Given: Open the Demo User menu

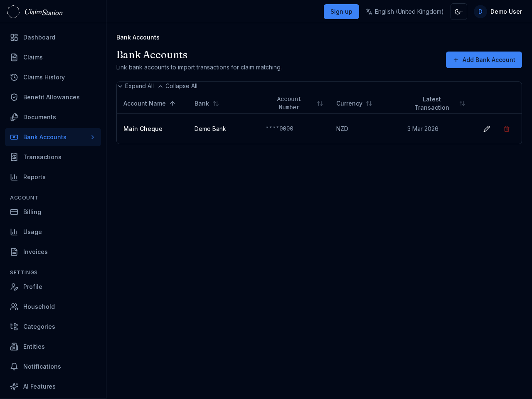Looking at the screenshot, I should coord(498,12).
